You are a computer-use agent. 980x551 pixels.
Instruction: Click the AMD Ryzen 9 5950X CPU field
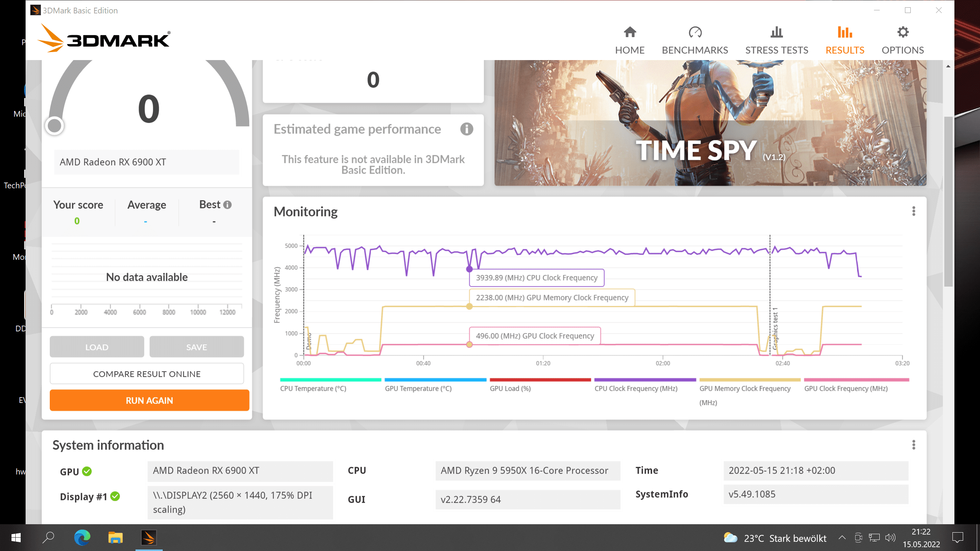pos(528,471)
